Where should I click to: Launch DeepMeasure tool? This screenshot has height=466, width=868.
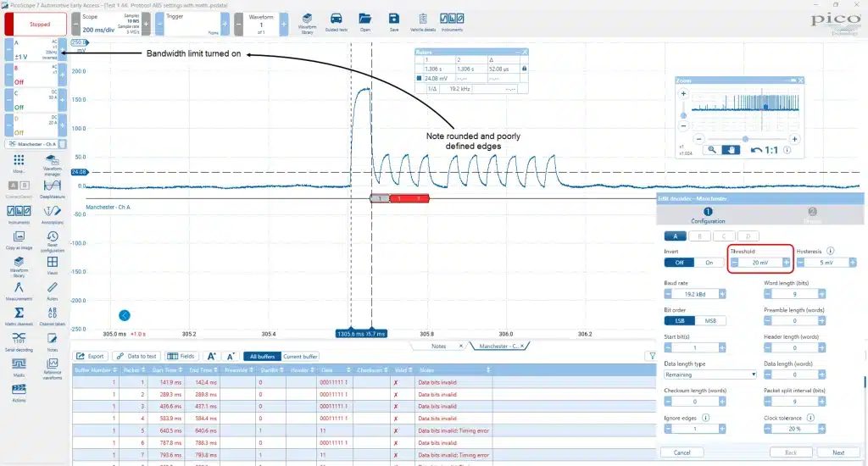53,188
